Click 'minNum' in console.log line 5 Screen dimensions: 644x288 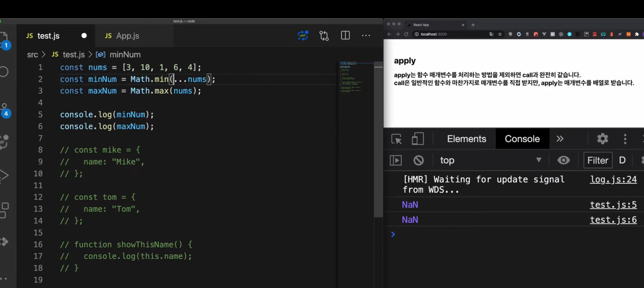(x=131, y=115)
